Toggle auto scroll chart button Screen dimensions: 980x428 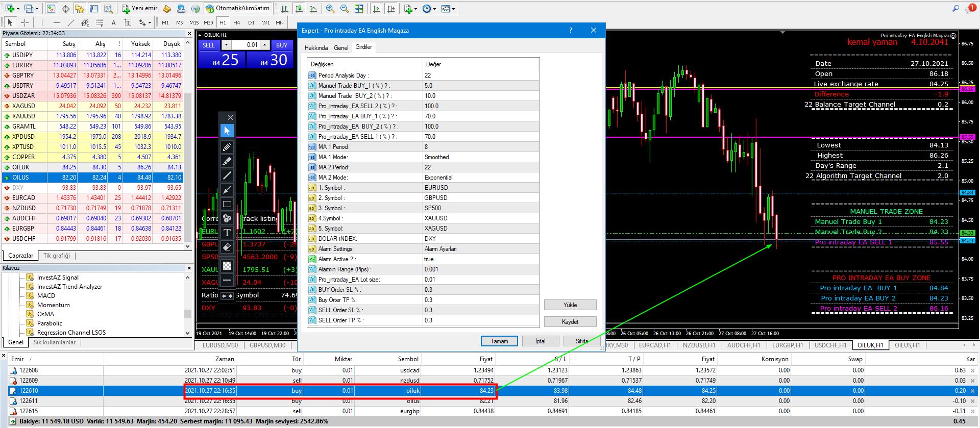377,9
